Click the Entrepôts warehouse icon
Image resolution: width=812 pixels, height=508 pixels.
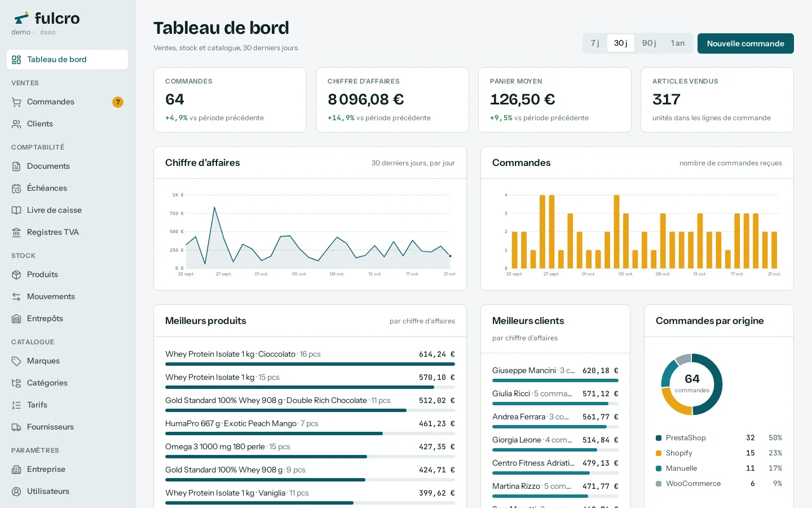pos(16,319)
